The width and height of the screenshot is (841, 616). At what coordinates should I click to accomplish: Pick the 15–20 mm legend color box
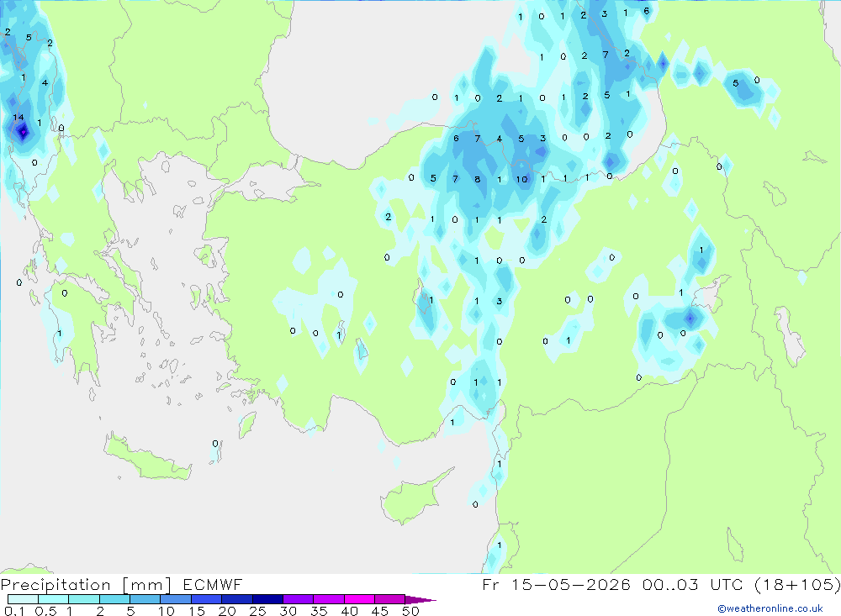[206, 599]
